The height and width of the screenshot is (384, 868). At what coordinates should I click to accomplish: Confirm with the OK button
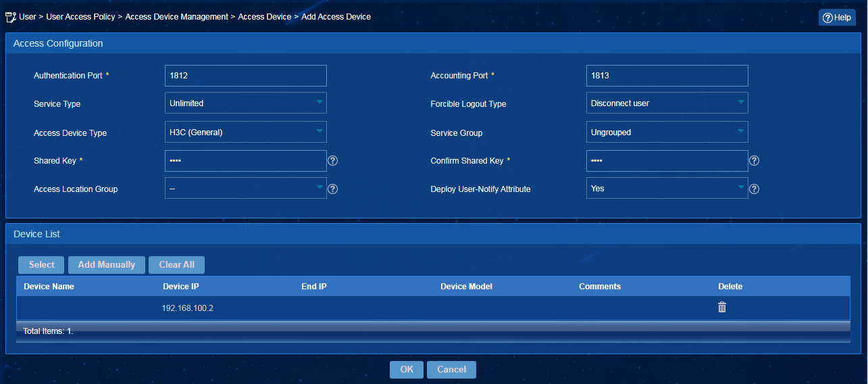[407, 370]
